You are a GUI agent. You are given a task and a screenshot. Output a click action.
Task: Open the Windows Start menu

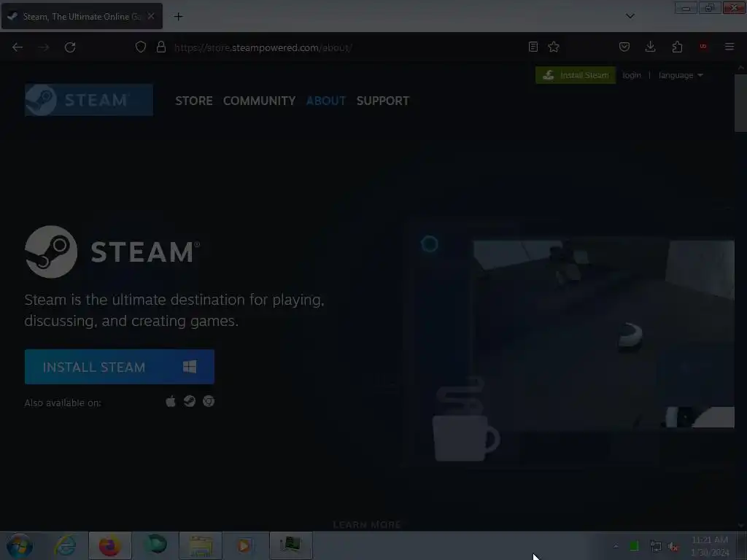[20, 545]
